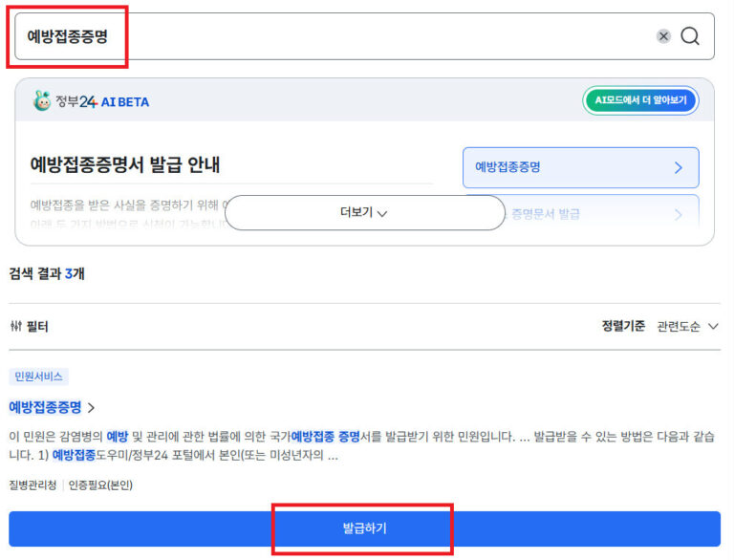The height and width of the screenshot is (560, 734).
Task: Click the 예방접종증명서 발급 안내 heading
Action: click(125, 164)
